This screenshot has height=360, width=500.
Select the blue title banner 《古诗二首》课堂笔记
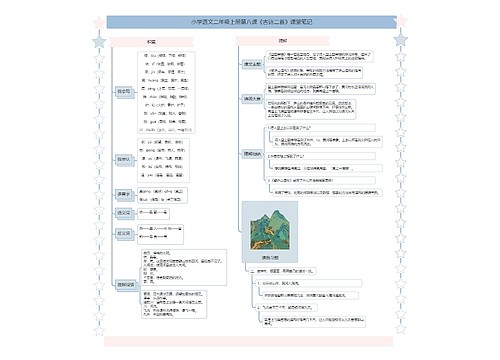pos(252,22)
